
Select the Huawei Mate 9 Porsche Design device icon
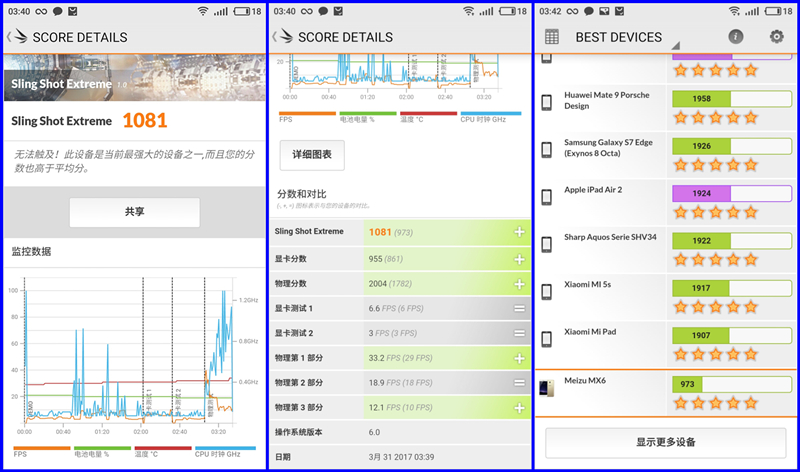(546, 102)
